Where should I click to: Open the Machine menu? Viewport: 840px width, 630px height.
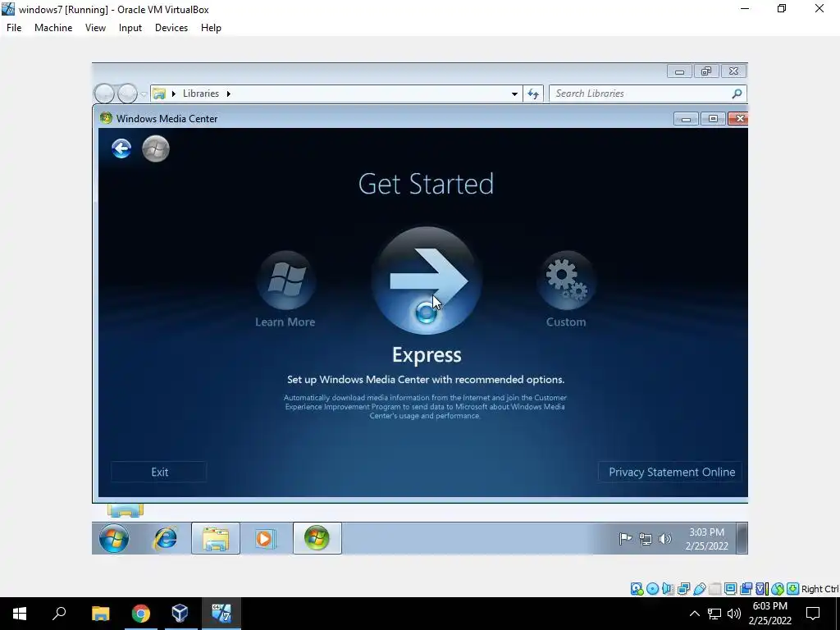[53, 28]
